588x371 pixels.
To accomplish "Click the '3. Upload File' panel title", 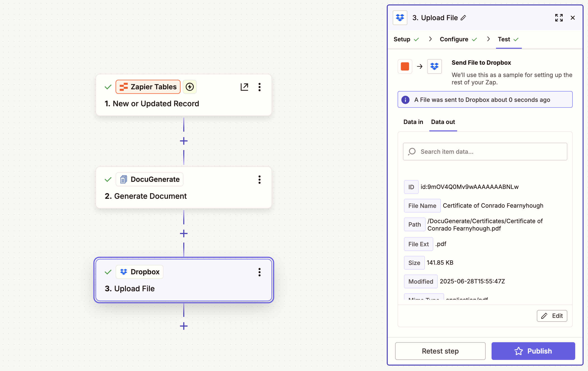I will pos(435,18).
